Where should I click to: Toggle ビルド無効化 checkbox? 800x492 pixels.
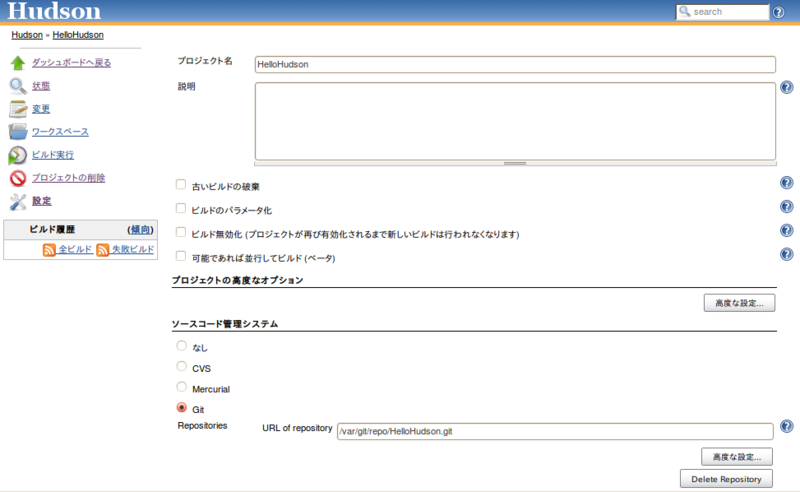[181, 232]
